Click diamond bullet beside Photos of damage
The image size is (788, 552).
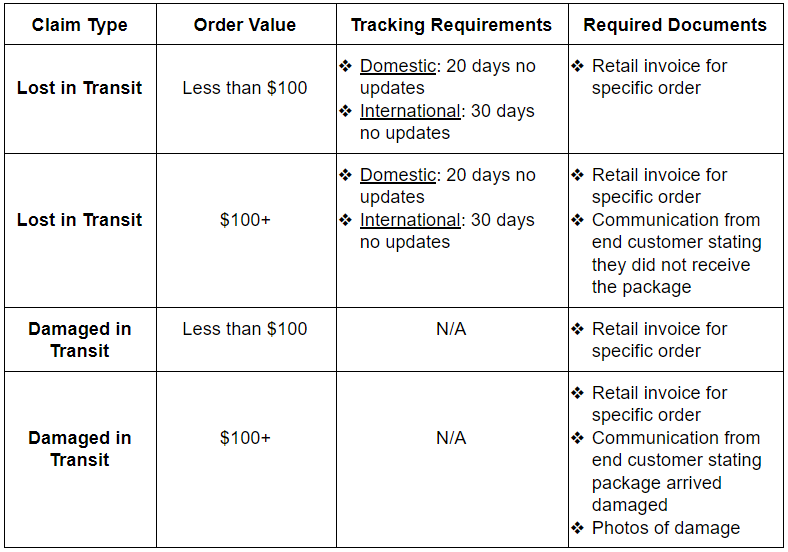(x=577, y=528)
